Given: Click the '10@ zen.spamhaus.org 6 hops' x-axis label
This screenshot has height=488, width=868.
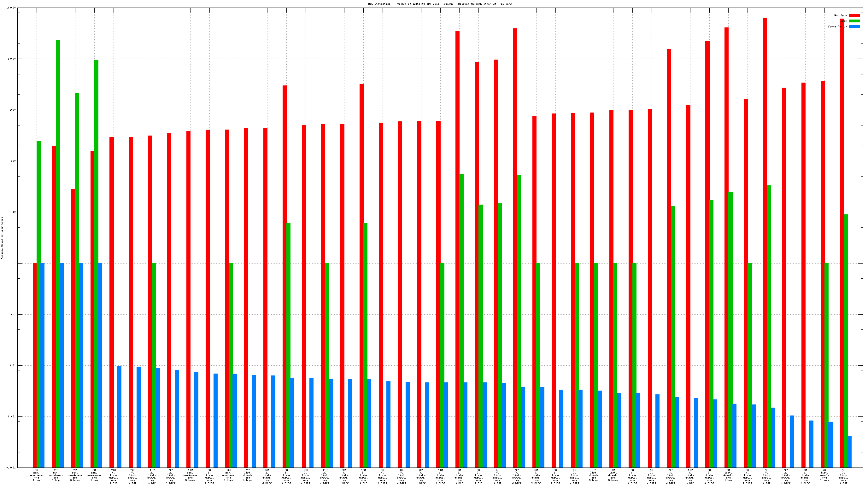Looking at the screenshot, I should (228, 475).
